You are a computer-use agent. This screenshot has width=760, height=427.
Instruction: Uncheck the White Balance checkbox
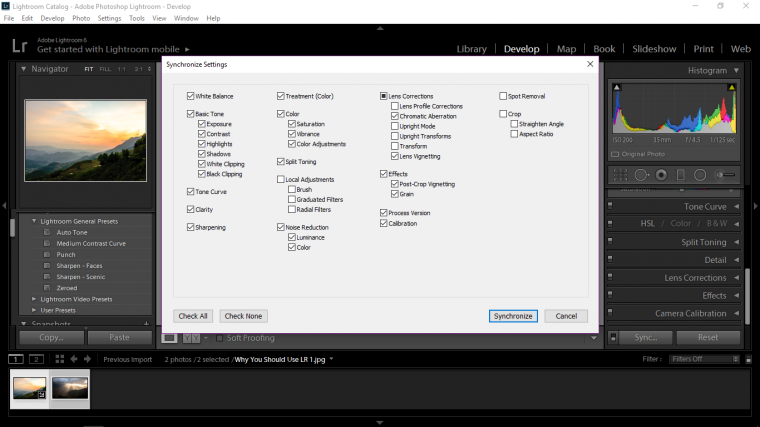click(x=190, y=96)
